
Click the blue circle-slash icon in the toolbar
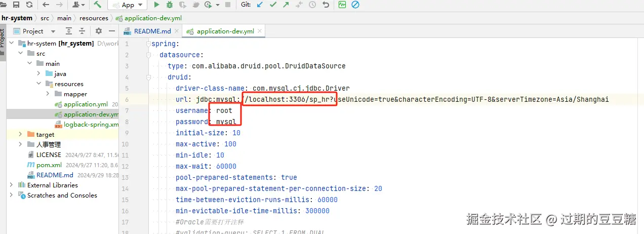click(x=355, y=5)
